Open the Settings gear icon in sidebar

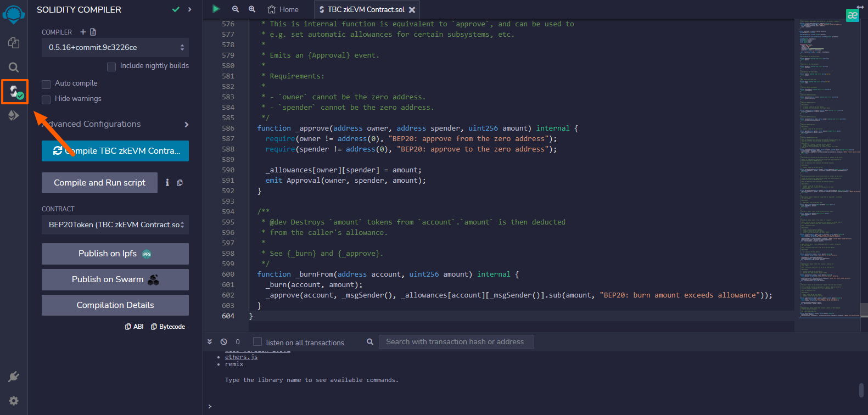tap(14, 401)
